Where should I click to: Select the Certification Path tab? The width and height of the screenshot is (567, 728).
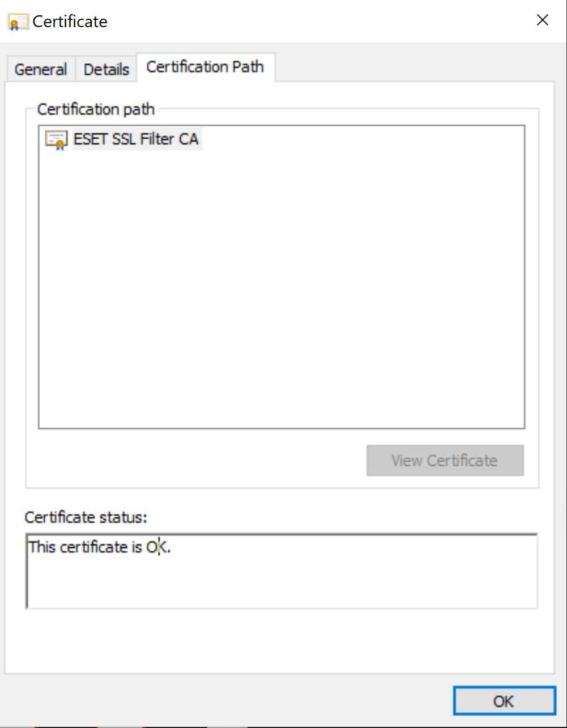(205, 67)
